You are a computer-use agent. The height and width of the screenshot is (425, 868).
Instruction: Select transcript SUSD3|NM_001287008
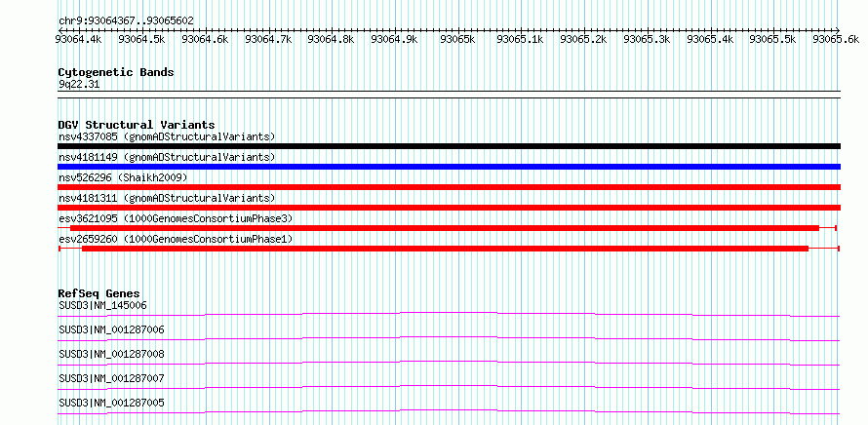pos(111,354)
